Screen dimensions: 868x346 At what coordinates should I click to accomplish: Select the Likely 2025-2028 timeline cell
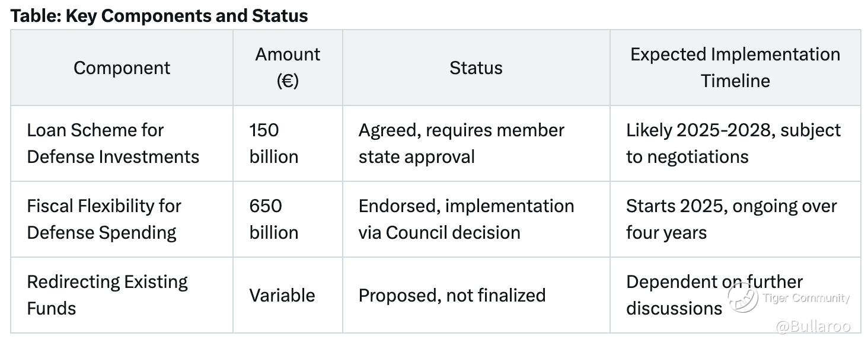click(733, 143)
